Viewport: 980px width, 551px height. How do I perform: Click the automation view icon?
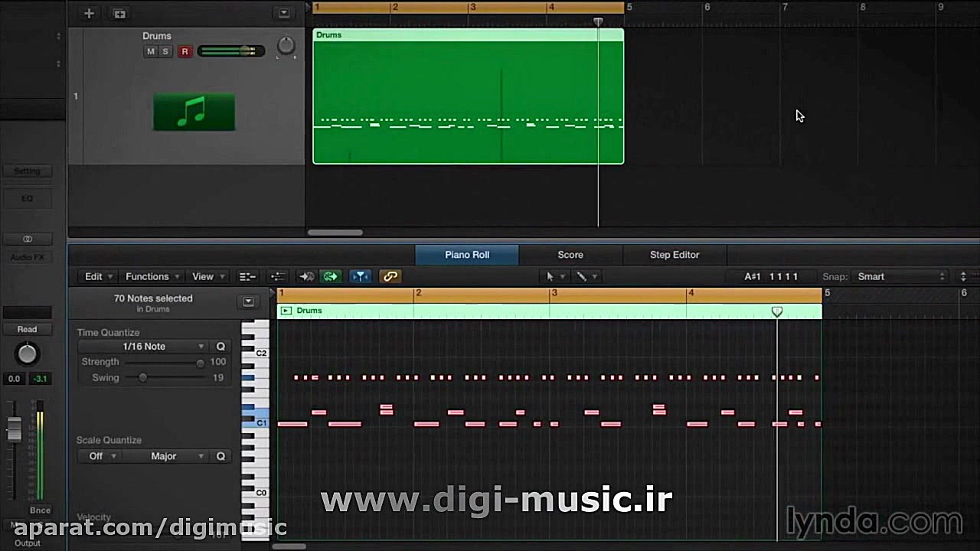277,276
